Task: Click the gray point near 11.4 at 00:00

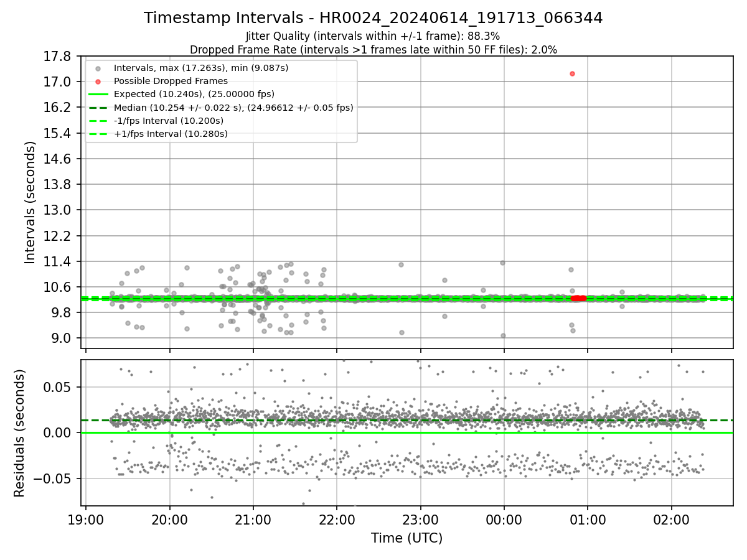Action: 502,263
